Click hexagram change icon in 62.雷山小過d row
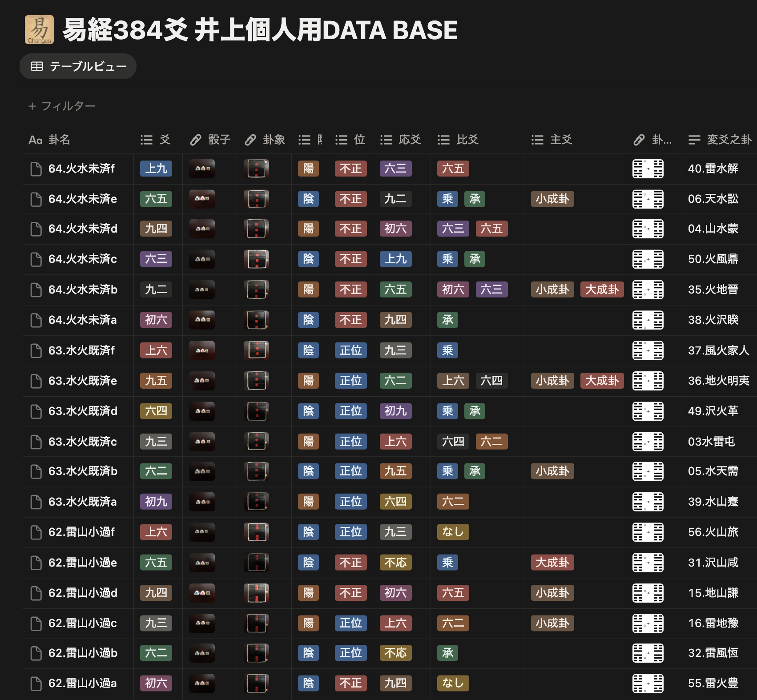Screen dimensions: 757x700 (x=648, y=593)
